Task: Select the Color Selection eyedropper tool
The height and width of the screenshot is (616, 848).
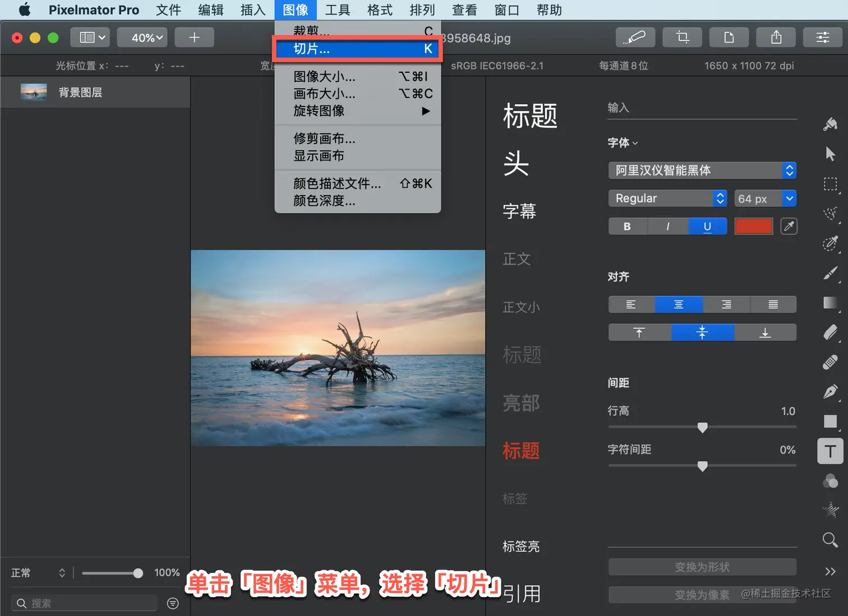Action: point(831,243)
